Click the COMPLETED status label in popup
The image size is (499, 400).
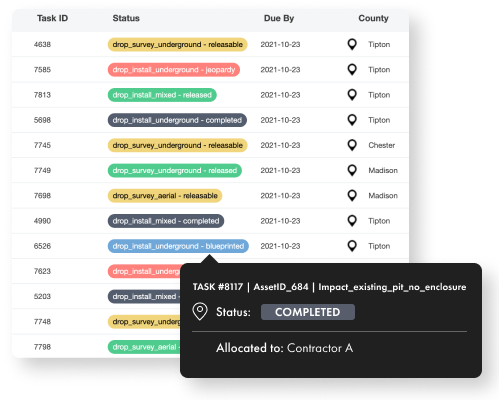[308, 312]
